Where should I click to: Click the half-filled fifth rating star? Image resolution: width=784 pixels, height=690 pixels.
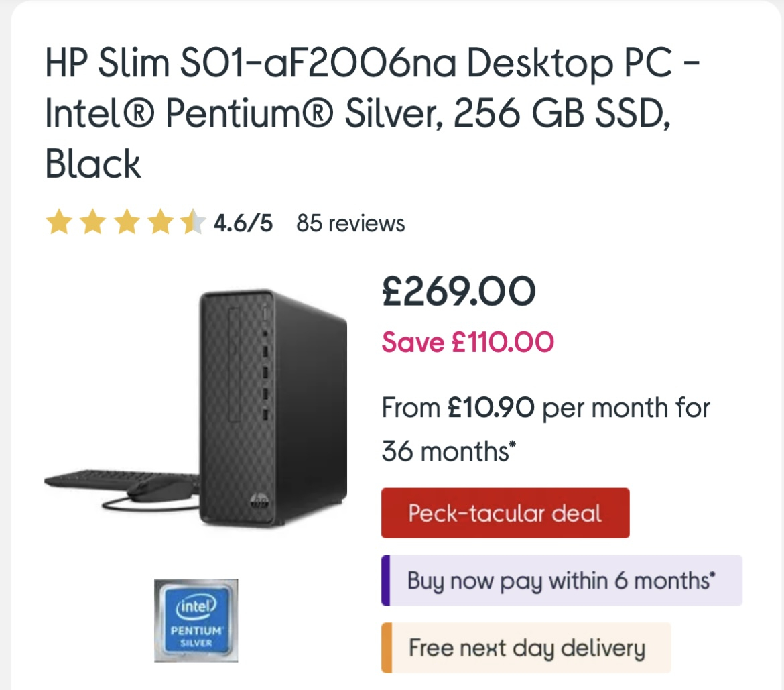click(x=191, y=223)
